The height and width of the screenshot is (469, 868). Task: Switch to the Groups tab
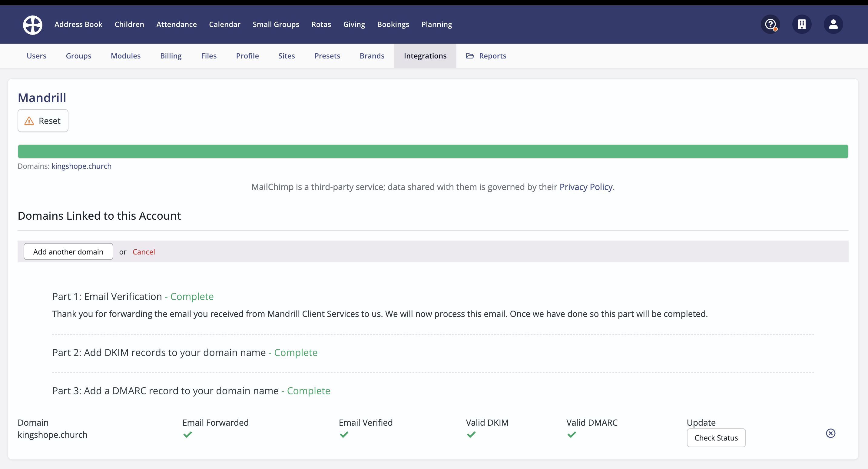[78, 56]
